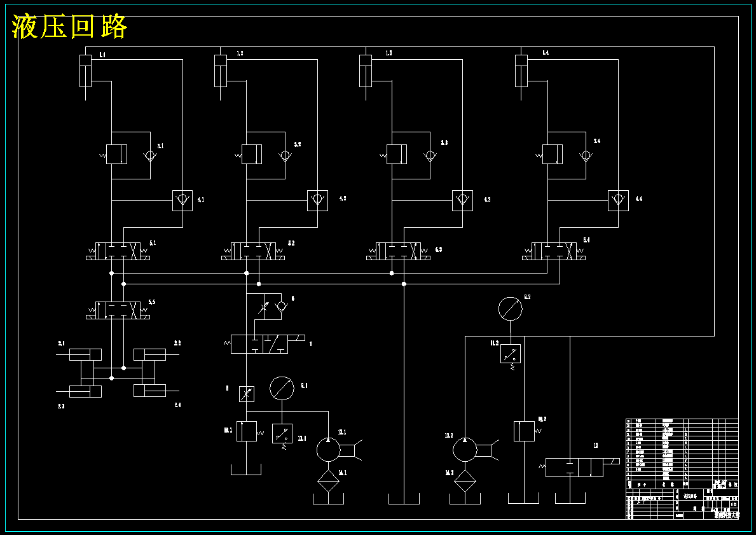Click the check valve circle labeled 3.1
The width and height of the screenshot is (756, 535).
click(150, 156)
